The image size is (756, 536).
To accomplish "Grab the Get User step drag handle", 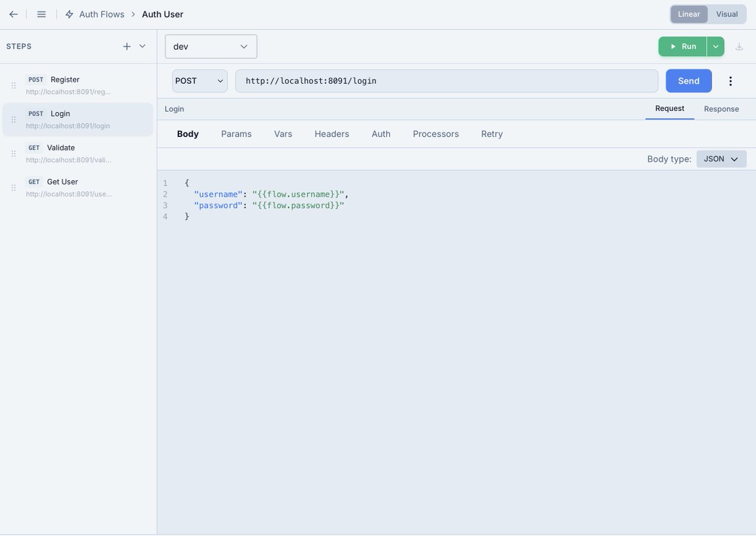I will tap(13, 187).
